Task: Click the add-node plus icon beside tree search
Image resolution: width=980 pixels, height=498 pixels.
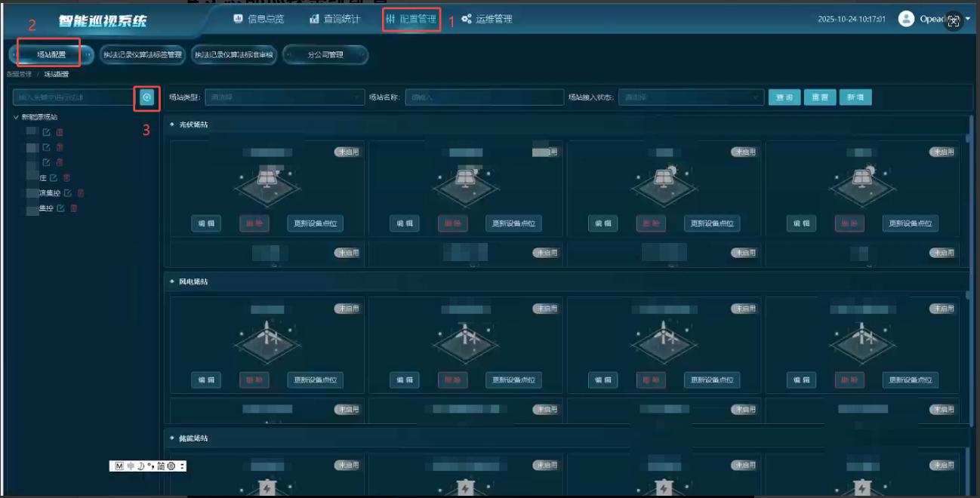Action: pyautogui.click(x=147, y=97)
